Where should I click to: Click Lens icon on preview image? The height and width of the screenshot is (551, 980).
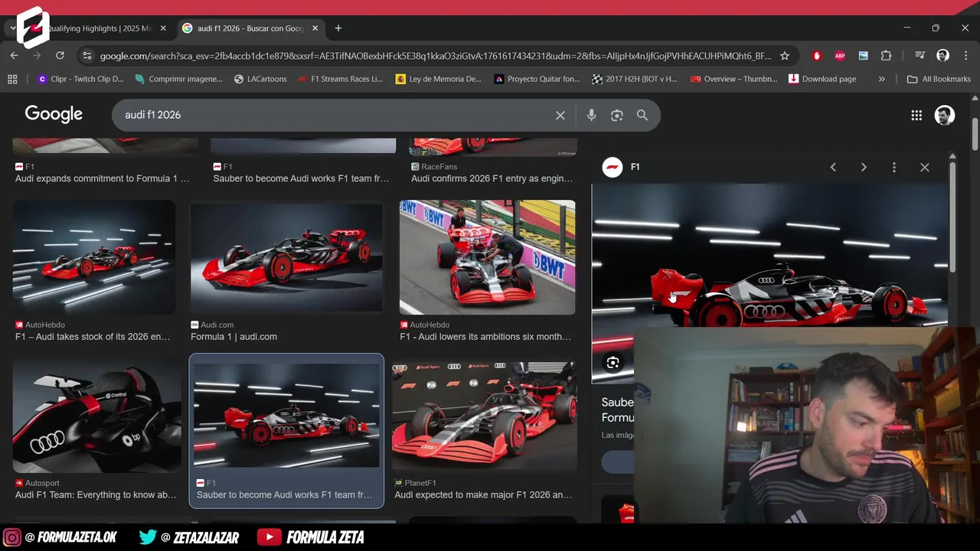pos(612,363)
